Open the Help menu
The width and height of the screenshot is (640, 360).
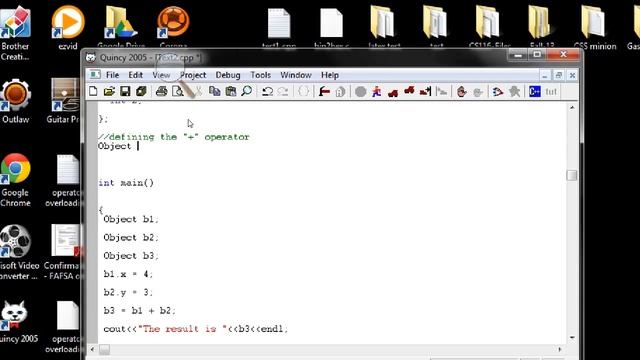330,75
